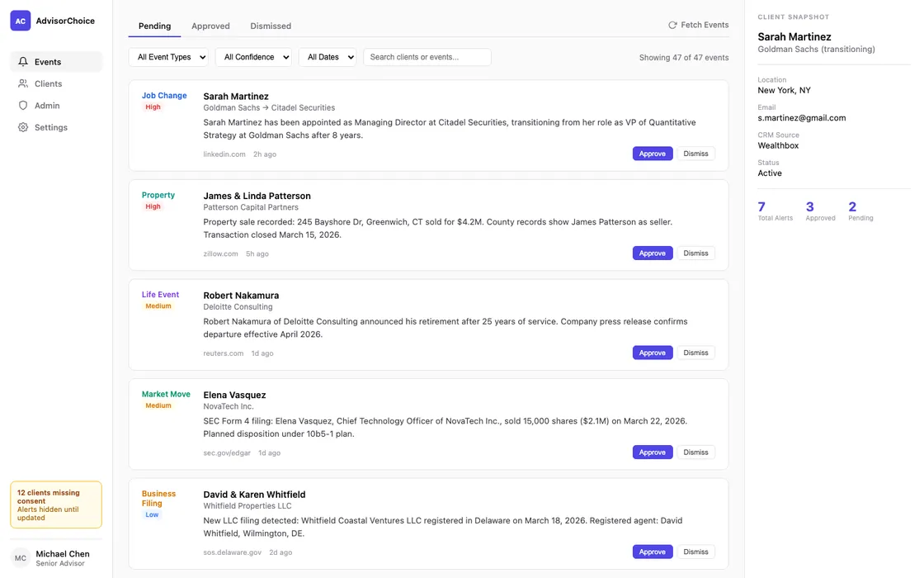The width and height of the screenshot is (924, 578).
Task: Switch to the Pending tab
Action: (154, 26)
